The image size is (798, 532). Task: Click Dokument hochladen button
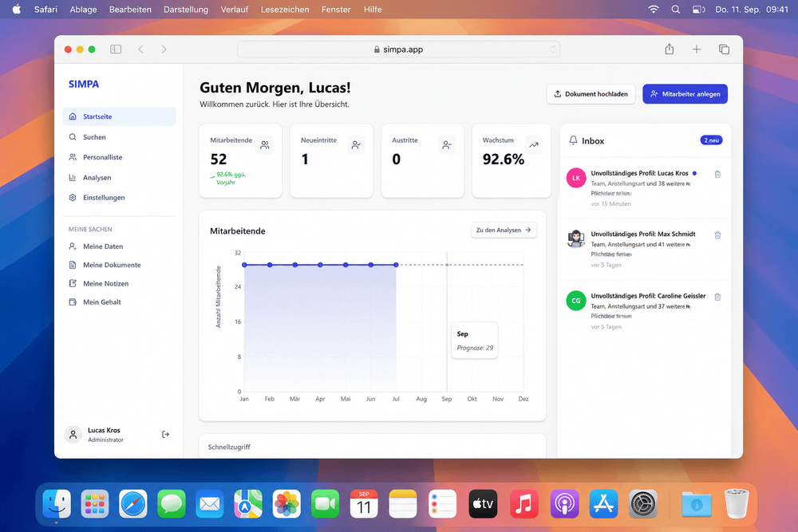point(591,94)
